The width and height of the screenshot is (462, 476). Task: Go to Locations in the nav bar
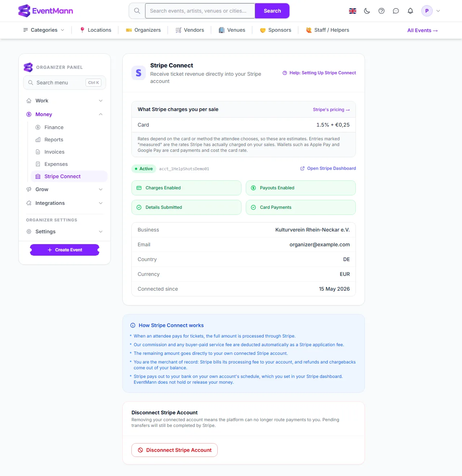[96, 30]
